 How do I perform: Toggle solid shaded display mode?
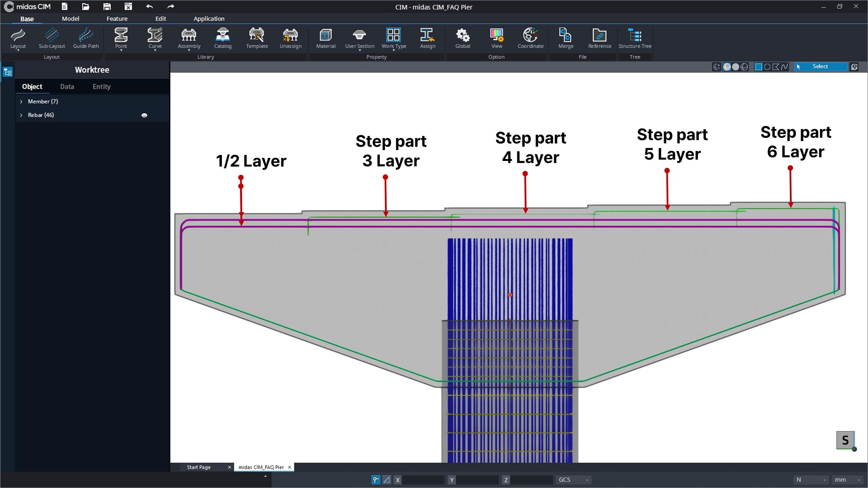click(x=736, y=67)
